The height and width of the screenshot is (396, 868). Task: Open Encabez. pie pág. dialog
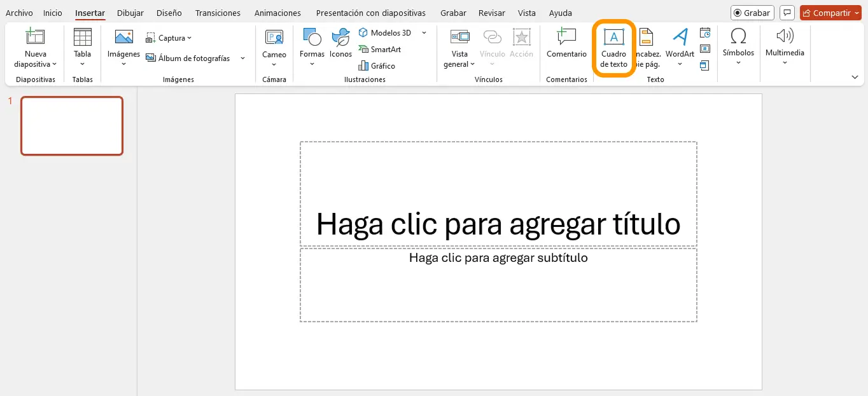tap(647, 48)
